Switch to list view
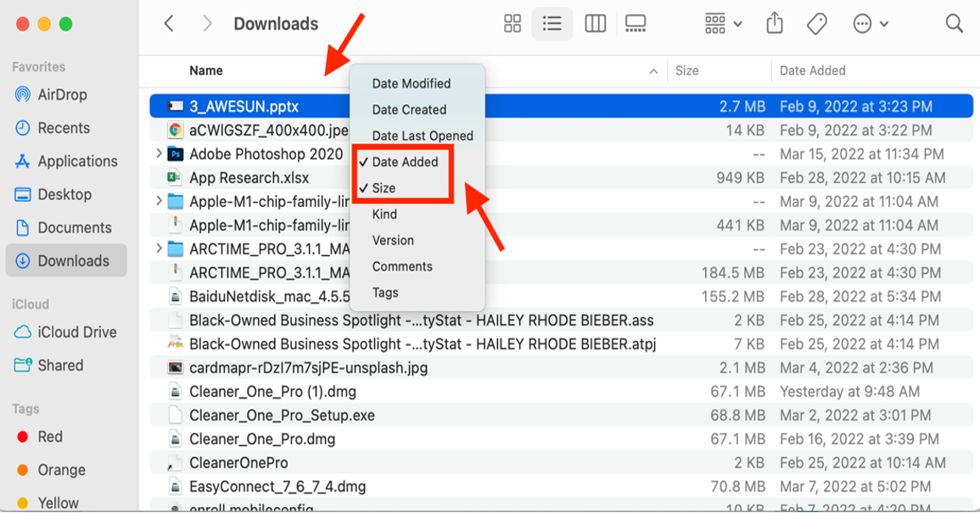 tap(552, 24)
